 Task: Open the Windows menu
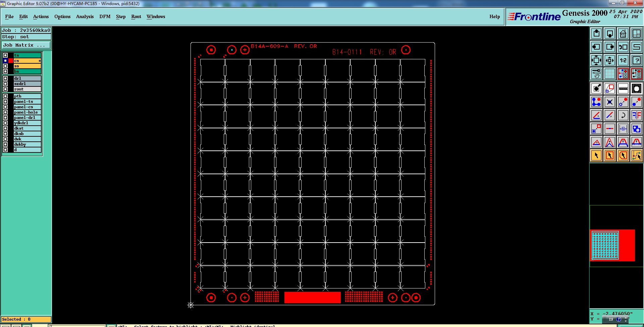156,16
